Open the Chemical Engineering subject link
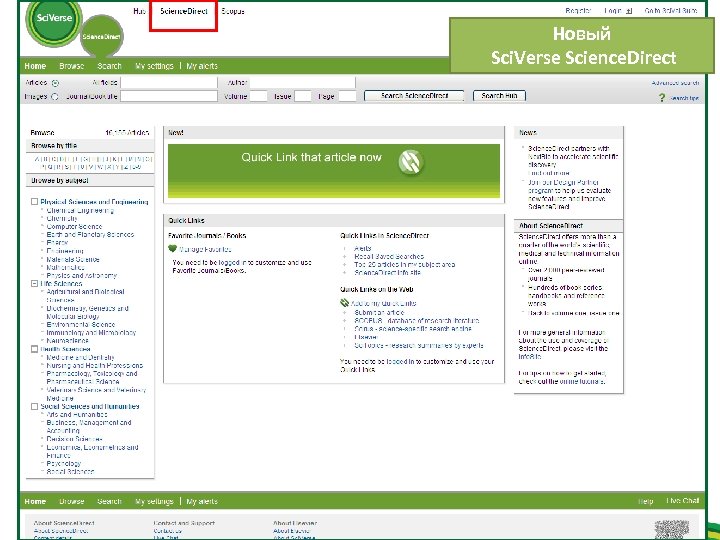 pyautogui.click(x=80, y=210)
